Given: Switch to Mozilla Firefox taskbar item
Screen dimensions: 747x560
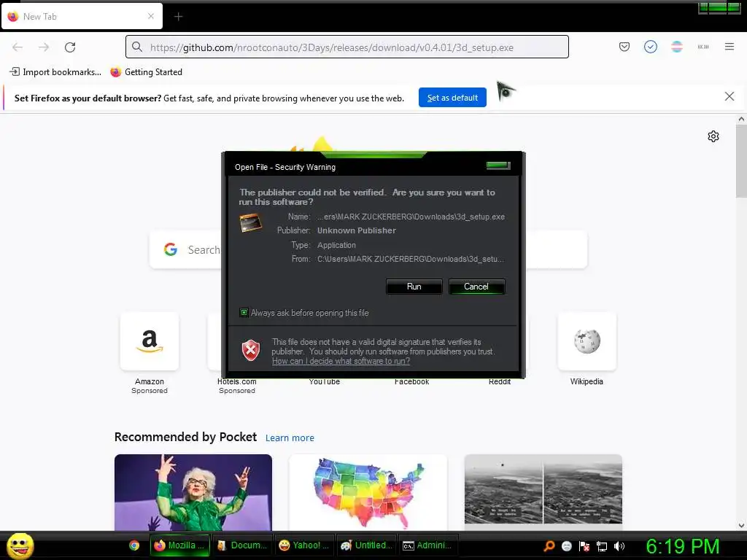Looking at the screenshot, I should (179, 545).
